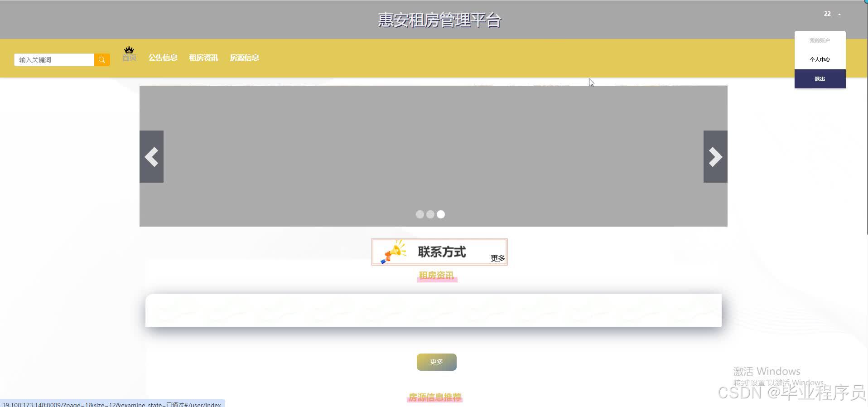The height and width of the screenshot is (407, 868).
Task: Open the 租房资讯 navigation menu item
Action: click(203, 58)
